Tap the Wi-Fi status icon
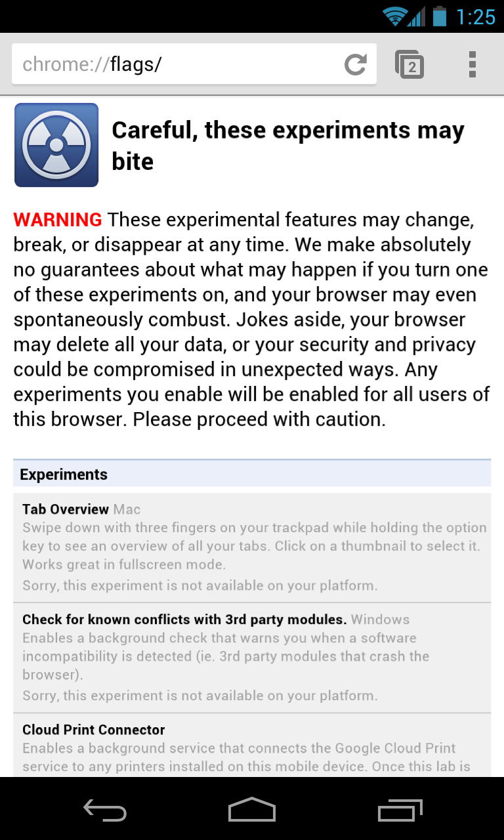The image size is (504, 840). [395, 16]
